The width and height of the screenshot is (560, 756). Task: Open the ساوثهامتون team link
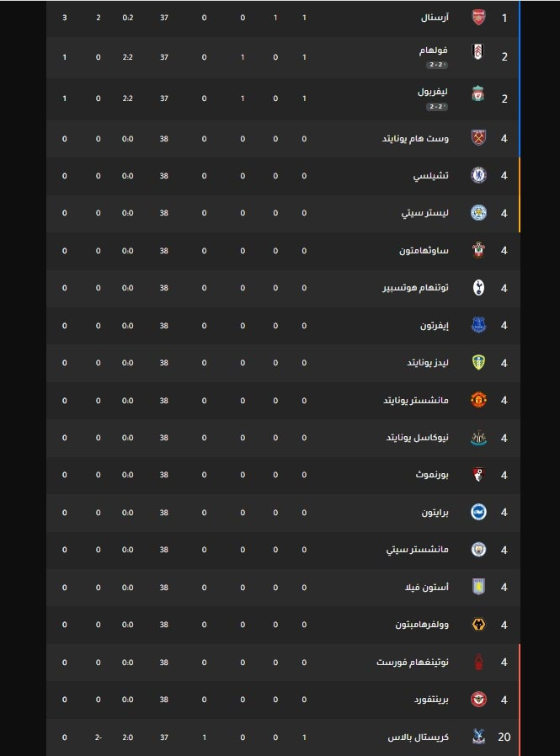[424, 251]
